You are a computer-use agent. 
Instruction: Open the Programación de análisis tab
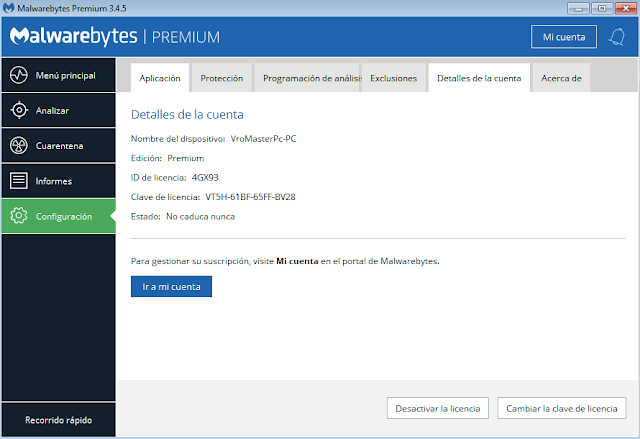point(307,78)
